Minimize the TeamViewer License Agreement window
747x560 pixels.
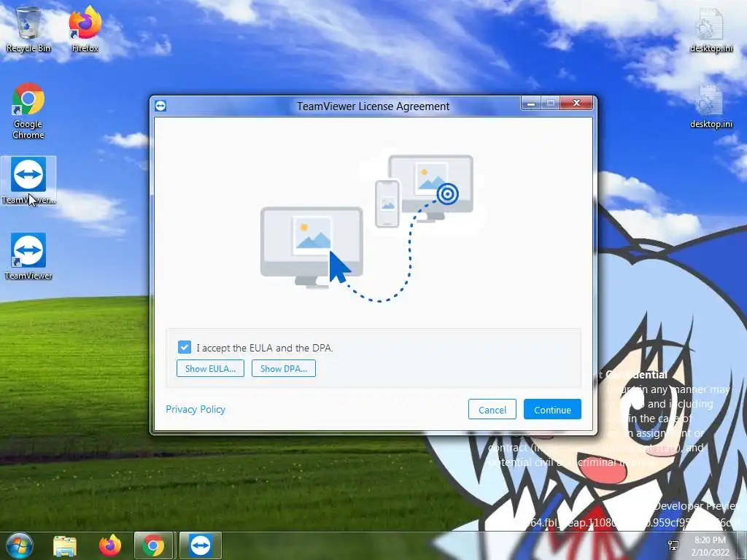click(x=531, y=103)
